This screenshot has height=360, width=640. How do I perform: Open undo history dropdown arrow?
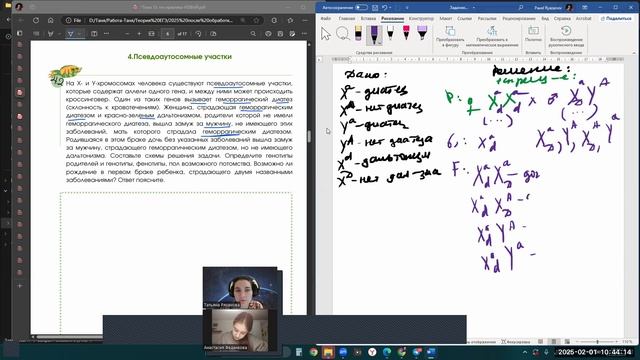pyautogui.click(x=391, y=7)
